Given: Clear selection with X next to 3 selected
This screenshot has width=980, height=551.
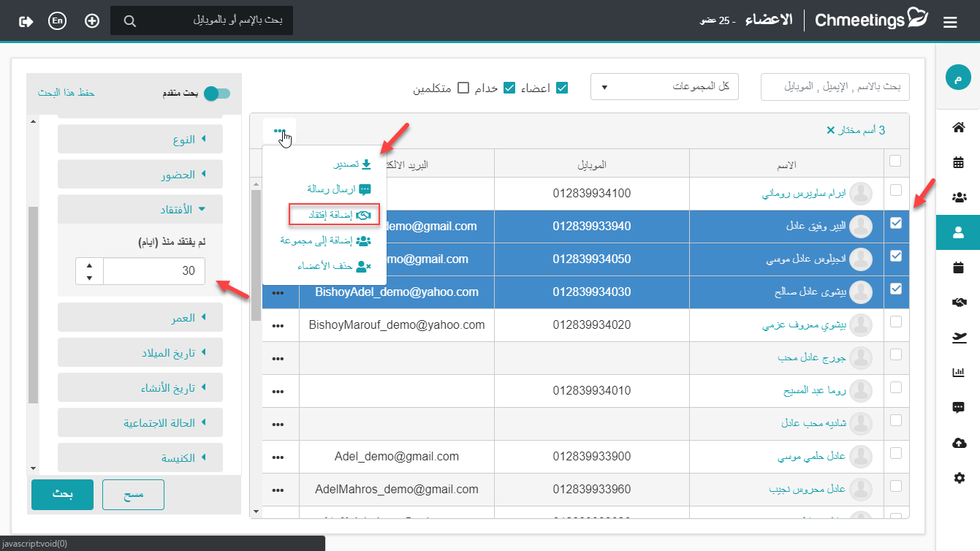Looking at the screenshot, I should click(830, 130).
